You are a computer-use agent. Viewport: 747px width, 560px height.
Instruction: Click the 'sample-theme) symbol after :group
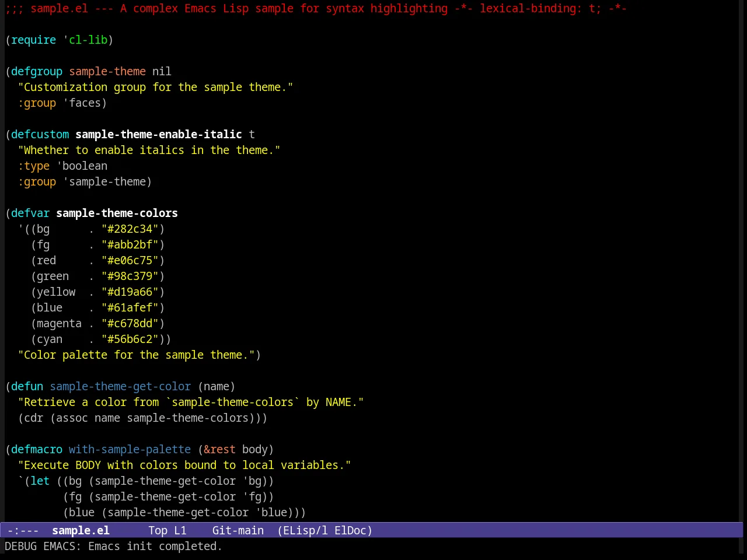point(107,181)
